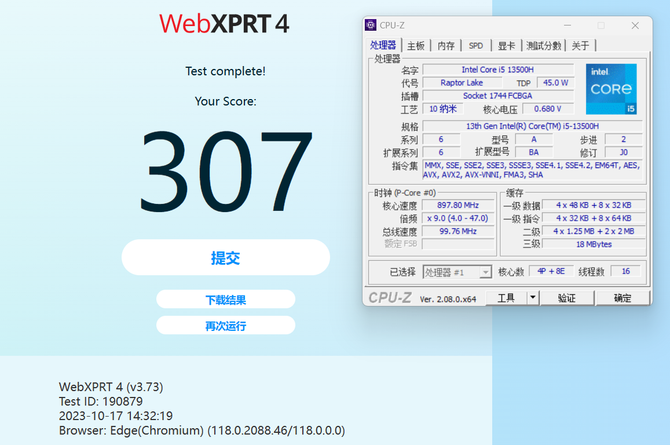
Task: Click the 提交 submit button
Action: tap(226, 257)
